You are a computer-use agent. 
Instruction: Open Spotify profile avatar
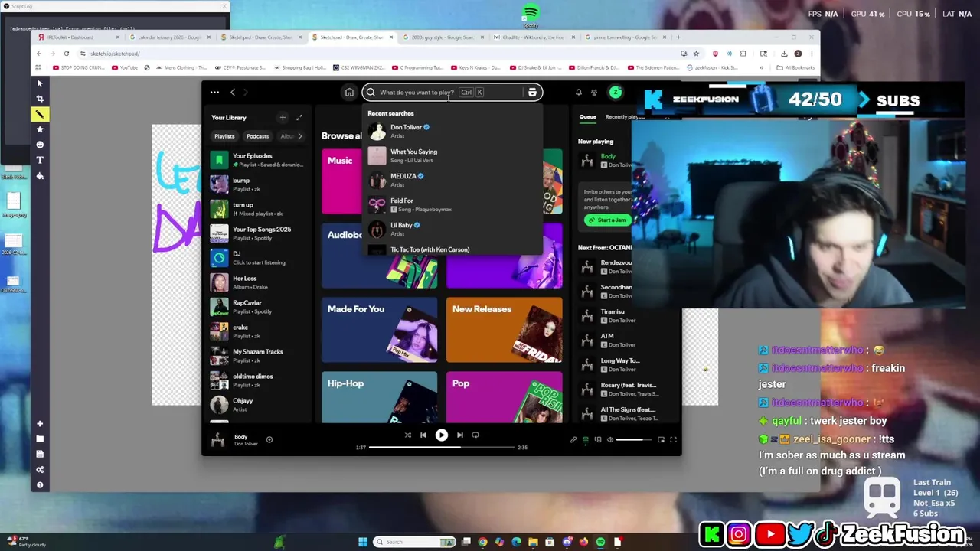[x=616, y=93]
